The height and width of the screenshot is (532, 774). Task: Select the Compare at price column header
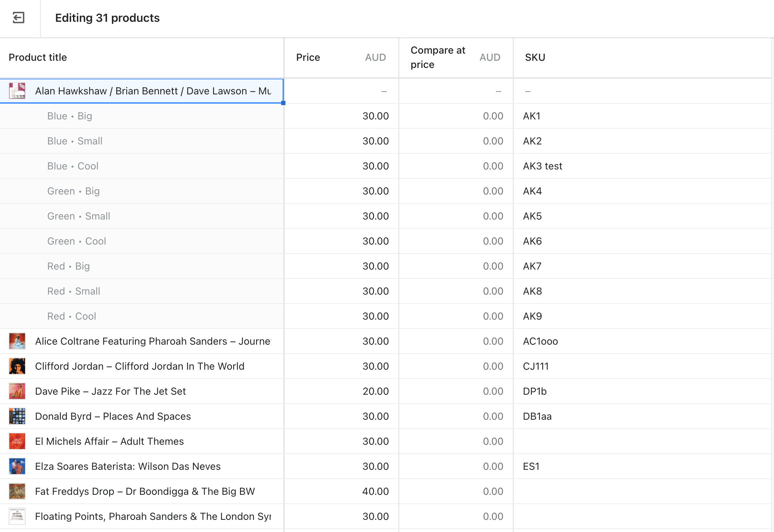click(437, 57)
